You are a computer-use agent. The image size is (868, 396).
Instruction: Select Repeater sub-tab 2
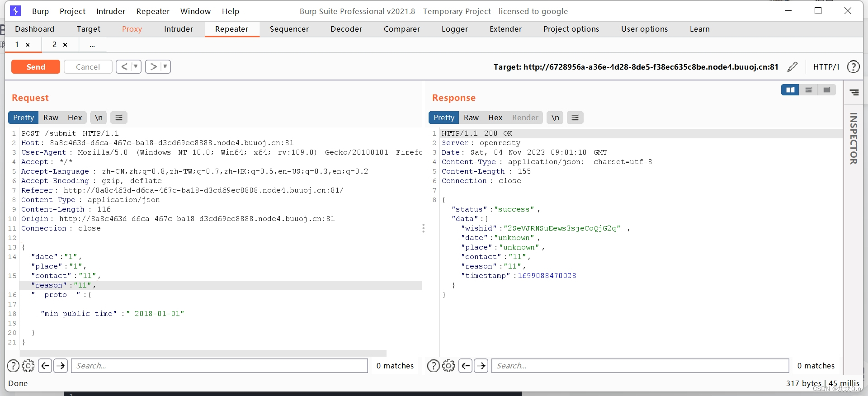coord(54,45)
